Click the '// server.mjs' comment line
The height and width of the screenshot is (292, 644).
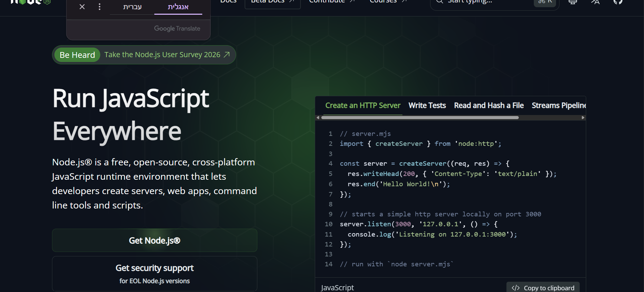pos(365,134)
